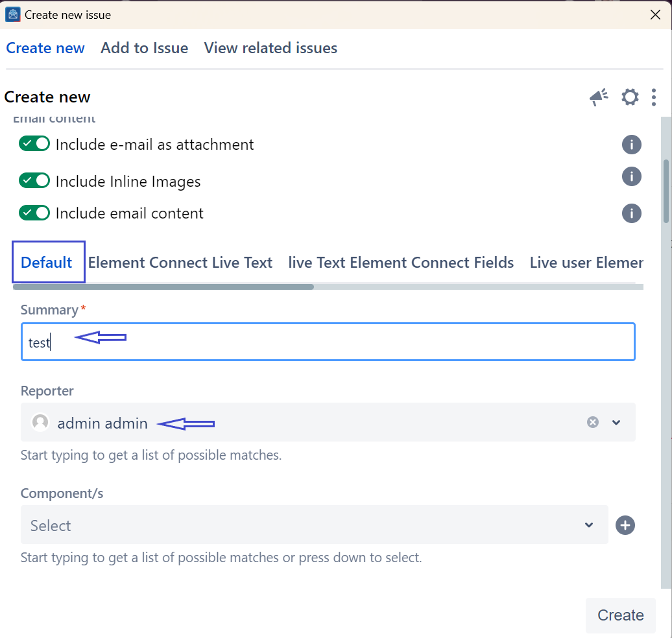Click info icon for Include Inline Images
Image resolution: width=672 pixels, height=638 pixels.
click(631, 176)
